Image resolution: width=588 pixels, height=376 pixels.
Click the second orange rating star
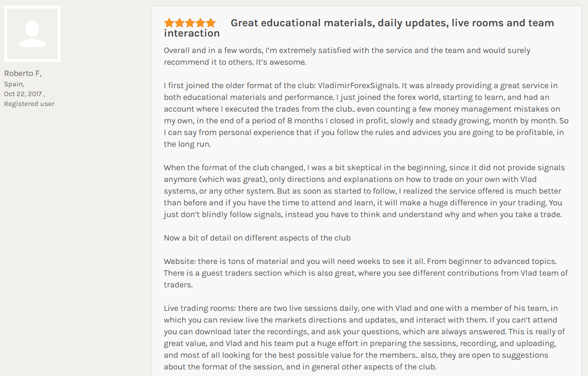tap(179, 23)
